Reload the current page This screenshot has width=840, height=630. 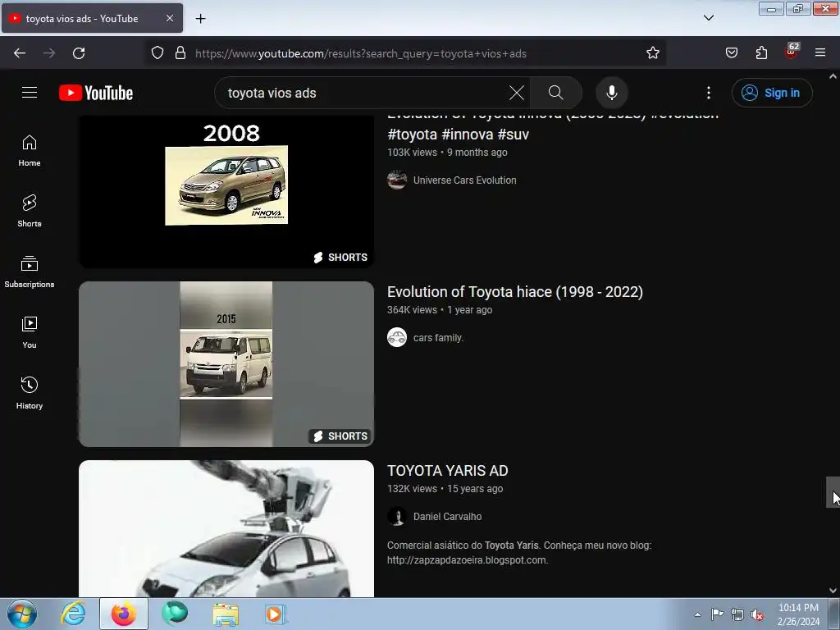coord(79,53)
